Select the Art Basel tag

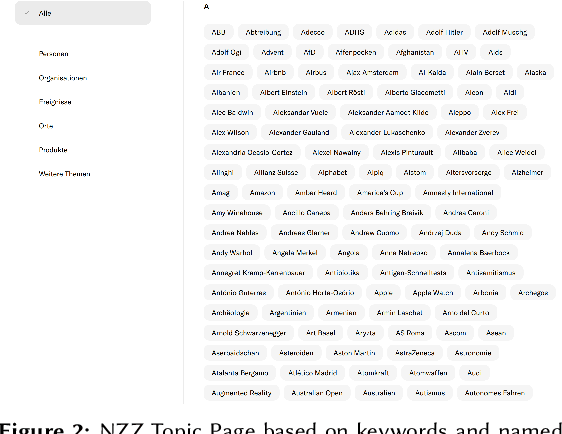321,333
